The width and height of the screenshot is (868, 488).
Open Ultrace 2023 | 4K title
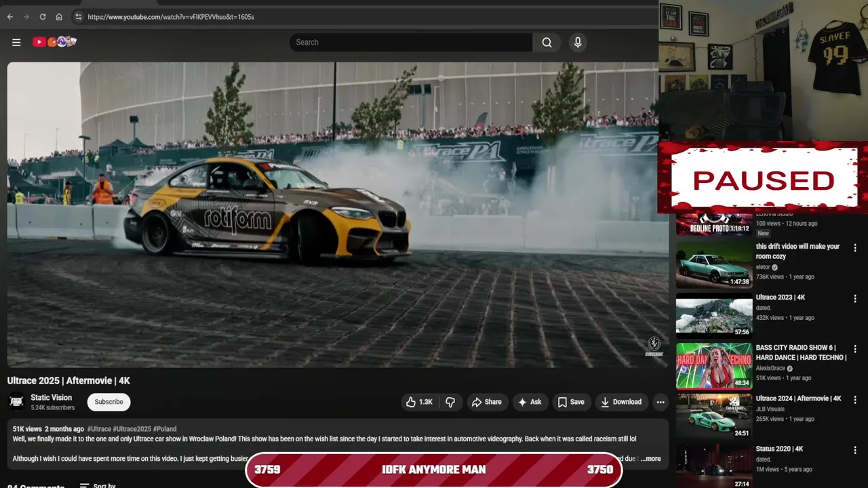click(x=781, y=298)
